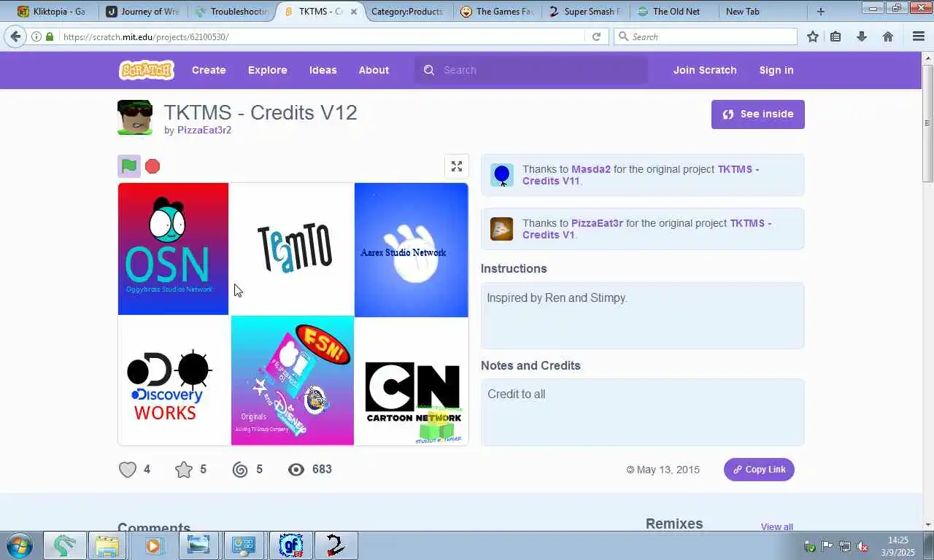
Task: Switch to the Super Smash tab
Action: pyautogui.click(x=585, y=12)
